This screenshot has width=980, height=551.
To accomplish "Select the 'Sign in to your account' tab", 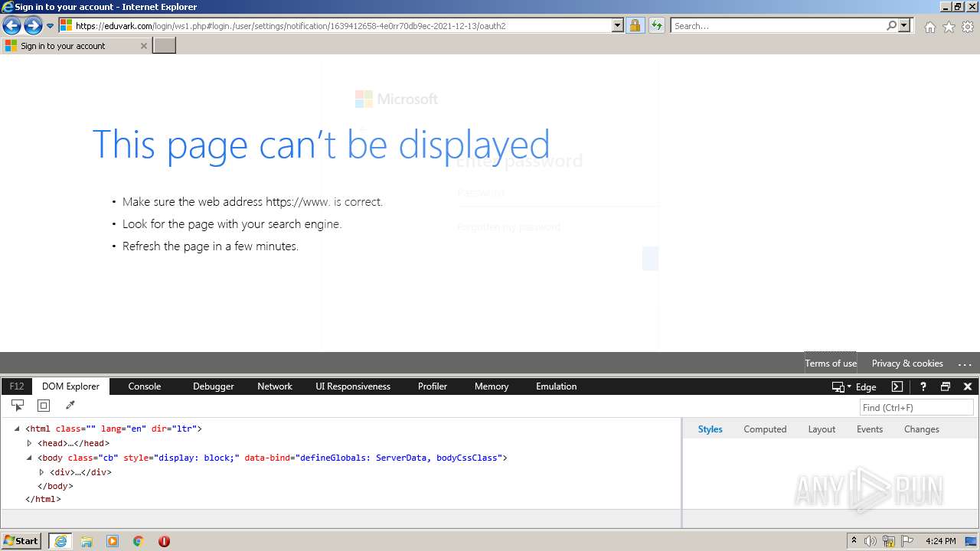I will click(76, 46).
